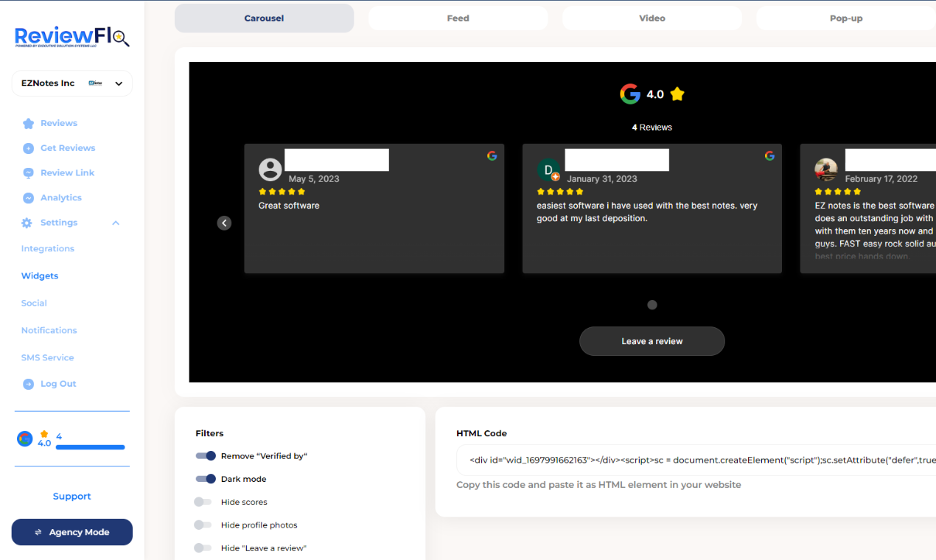Click the Agency Mode button
The image size is (936, 560).
(x=72, y=532)
